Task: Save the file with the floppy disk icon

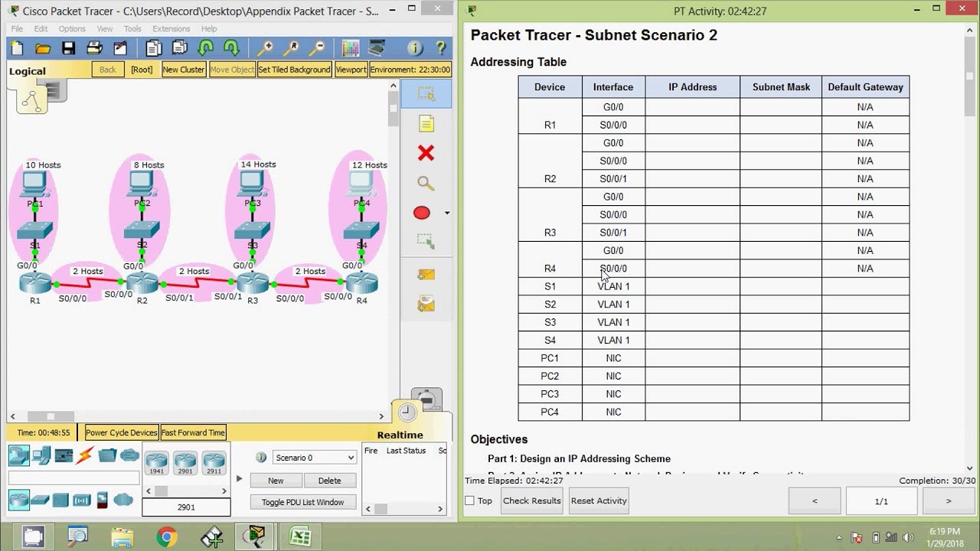Action: (68, 48)
